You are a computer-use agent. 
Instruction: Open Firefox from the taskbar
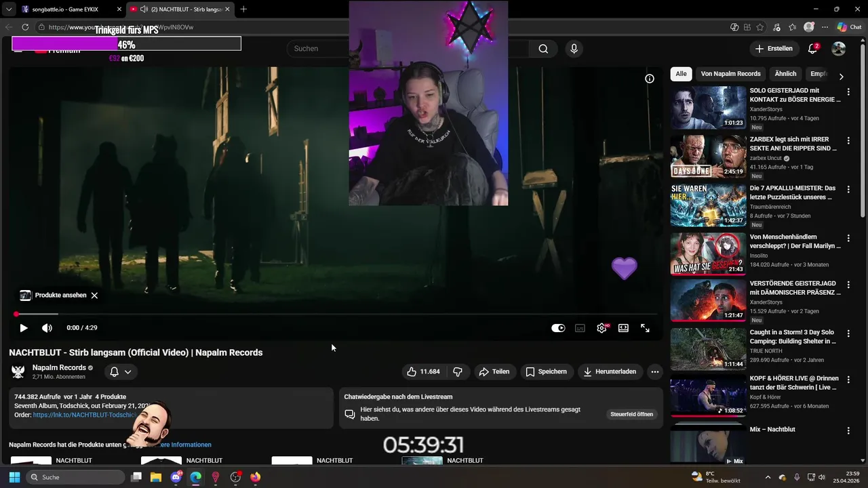tap(255, 477)
